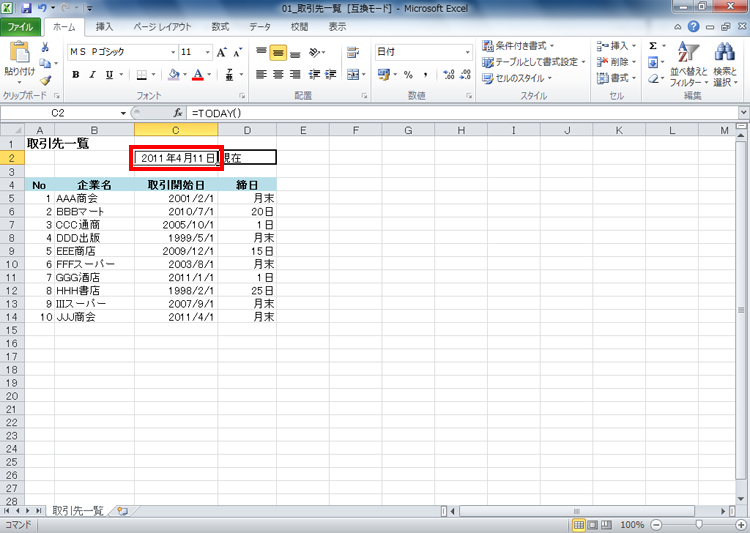
Task: Click the Clear eraser icon
Action: (653, 78)
